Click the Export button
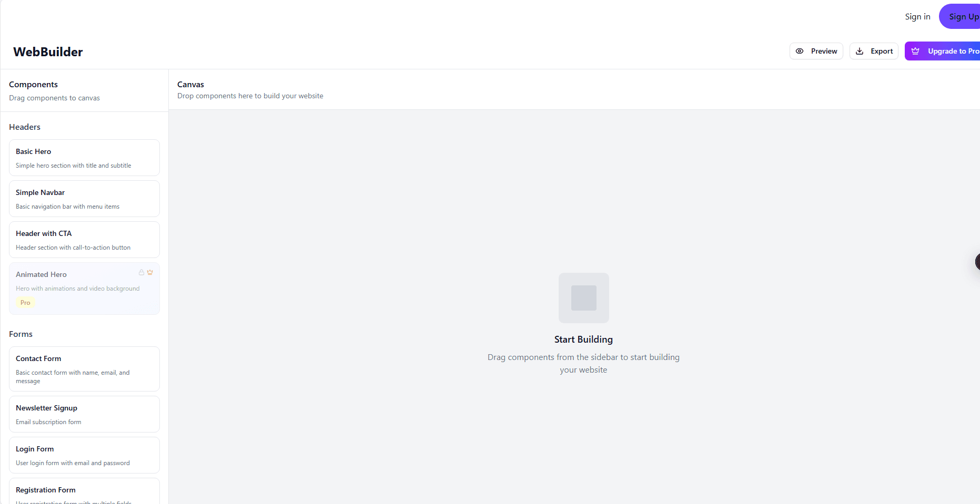980x504 pixels. [x=874, y=51]
